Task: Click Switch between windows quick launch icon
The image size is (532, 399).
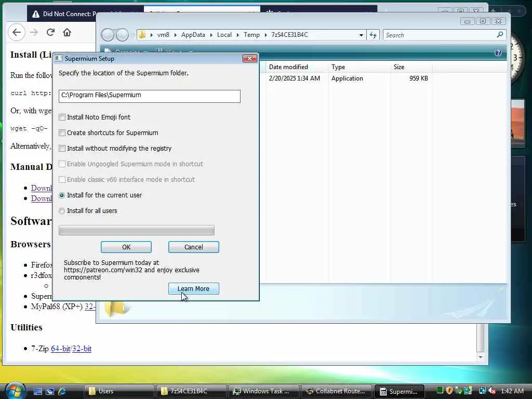Action: [x=50, y=391]
